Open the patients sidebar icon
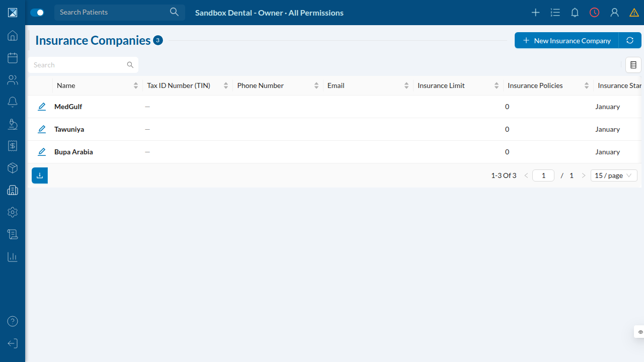 click(13, 80)
